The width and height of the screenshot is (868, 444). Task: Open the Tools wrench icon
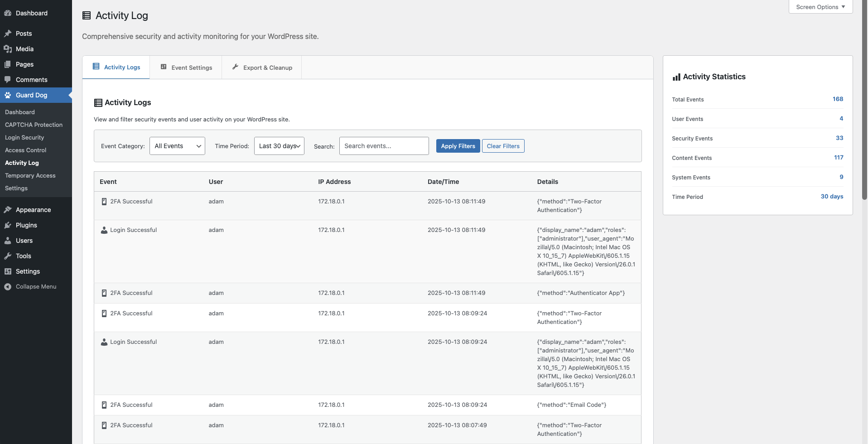(7, 256)
